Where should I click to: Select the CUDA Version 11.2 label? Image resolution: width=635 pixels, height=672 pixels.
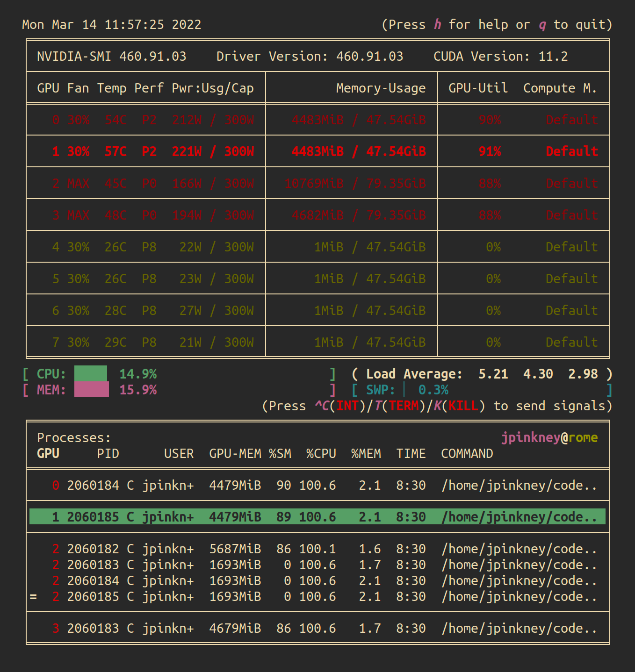tap(500, 56)
